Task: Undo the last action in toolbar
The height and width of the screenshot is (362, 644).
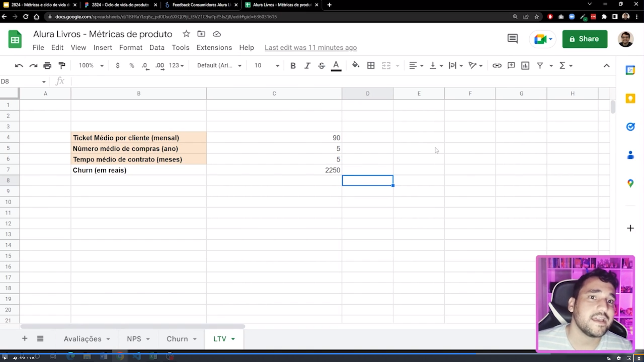Action: click(19, 66)
